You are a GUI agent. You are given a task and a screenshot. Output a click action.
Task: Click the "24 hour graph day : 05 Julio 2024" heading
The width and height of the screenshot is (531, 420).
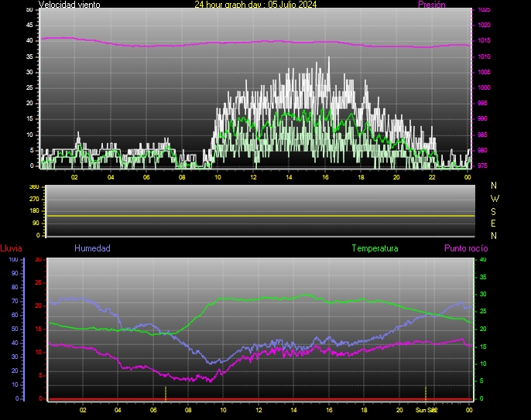click(x=255, y=5)
